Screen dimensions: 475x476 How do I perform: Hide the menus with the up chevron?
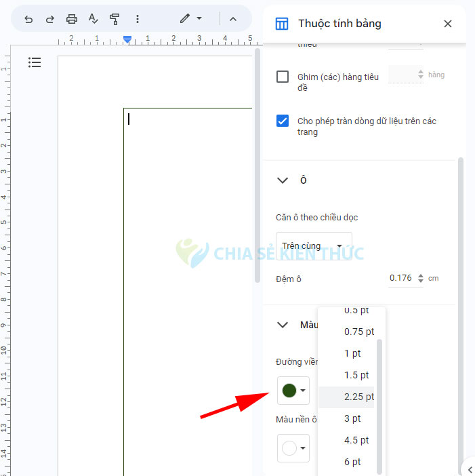tap(233, 19)
